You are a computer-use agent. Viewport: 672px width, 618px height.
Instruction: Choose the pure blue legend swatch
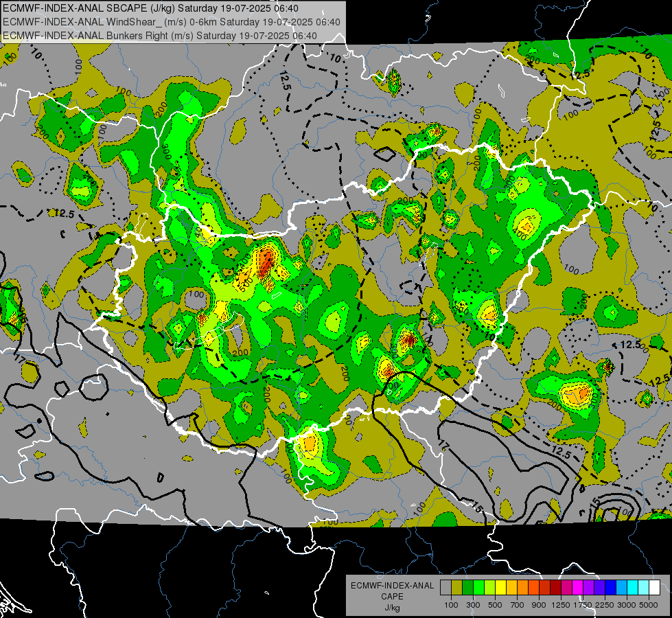[611, 587]
